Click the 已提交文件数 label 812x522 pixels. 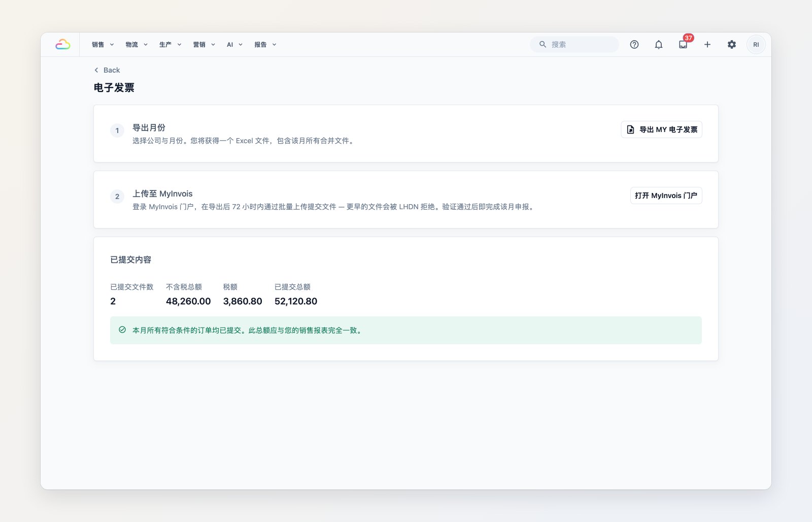[132, 287]
